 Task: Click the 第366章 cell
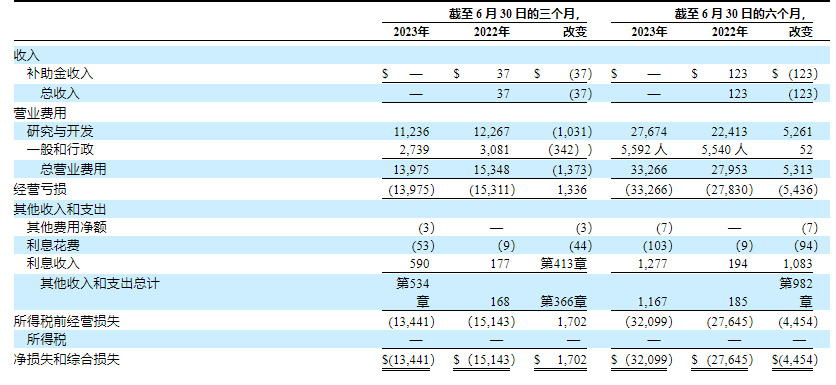[563, 302]
